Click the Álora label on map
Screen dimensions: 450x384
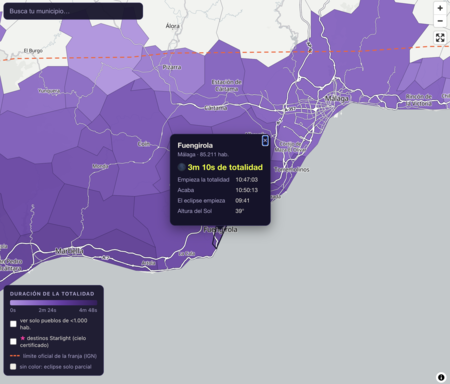pos(173,26)
